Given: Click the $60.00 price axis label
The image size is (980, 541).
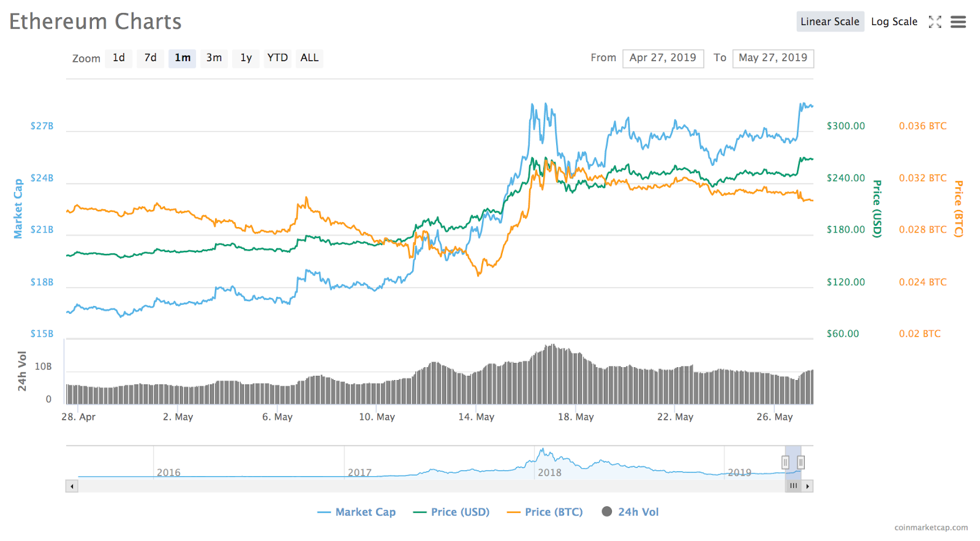Looking at the screenshot, I should 843,334.
